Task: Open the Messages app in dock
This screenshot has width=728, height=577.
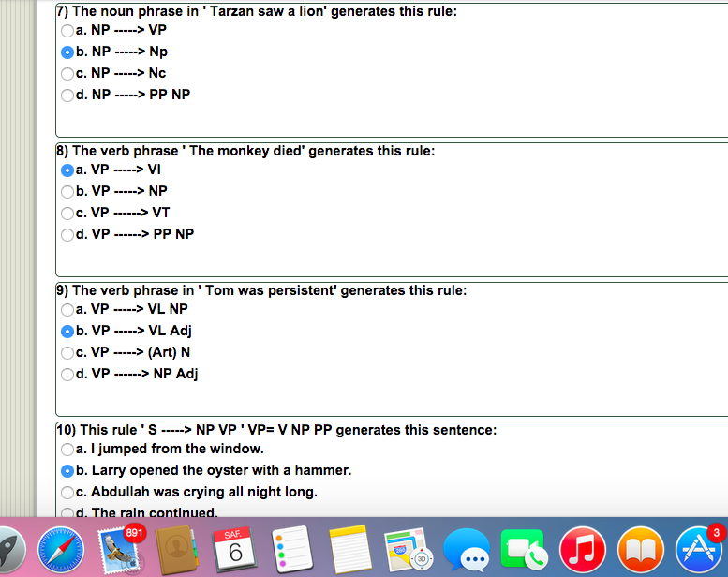Action: pyautogui.click(x=467, y=548)
